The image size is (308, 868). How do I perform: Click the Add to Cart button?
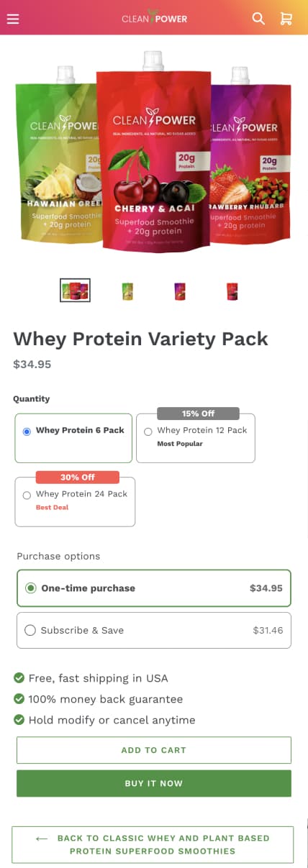click(x=154, y=750)
